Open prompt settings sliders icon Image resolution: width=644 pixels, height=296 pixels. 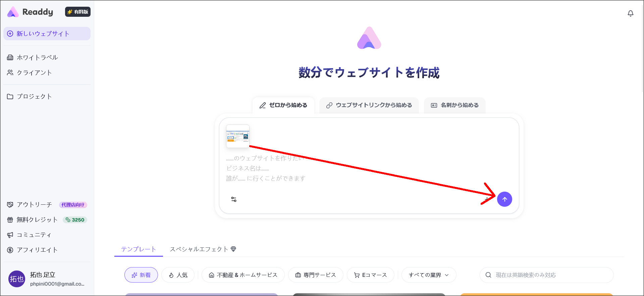point(234,199)
